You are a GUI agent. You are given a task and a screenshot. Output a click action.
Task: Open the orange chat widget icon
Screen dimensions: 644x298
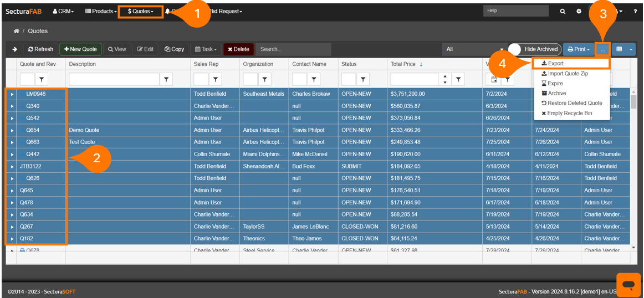628,285
